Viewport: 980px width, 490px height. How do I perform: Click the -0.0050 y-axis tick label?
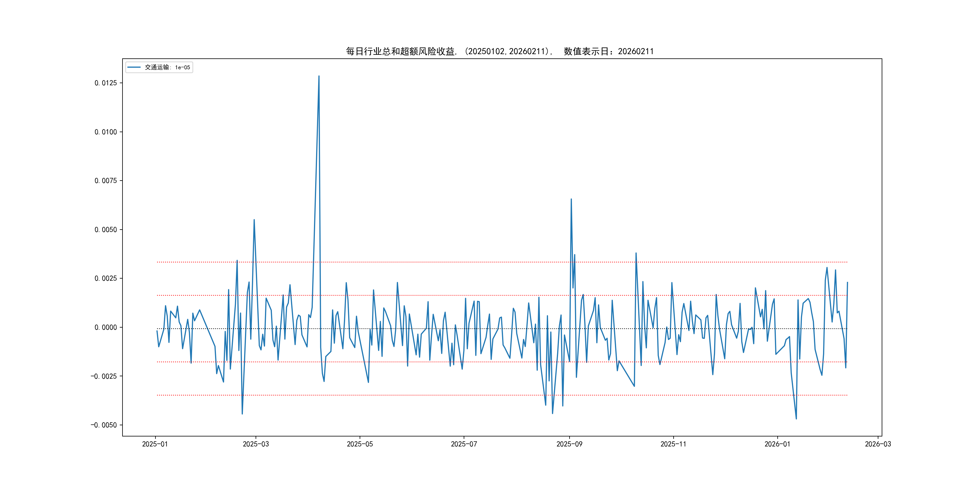tap(104, 425)
